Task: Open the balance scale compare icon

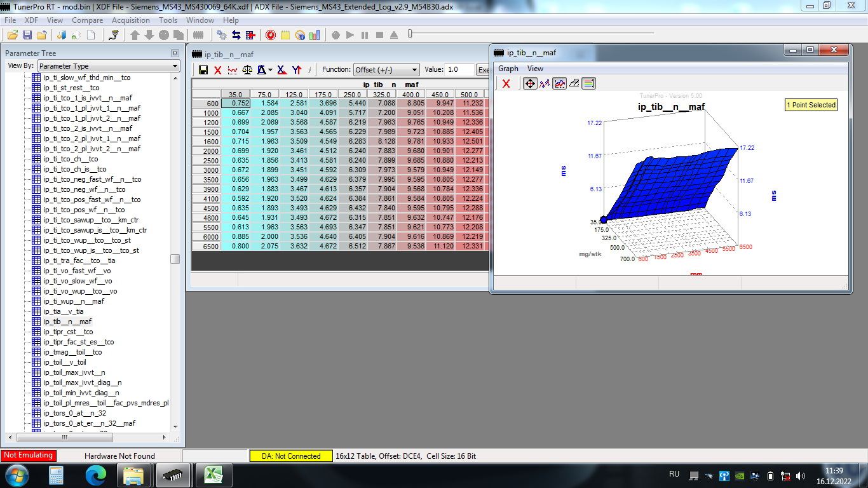Action: click(248, 70)
